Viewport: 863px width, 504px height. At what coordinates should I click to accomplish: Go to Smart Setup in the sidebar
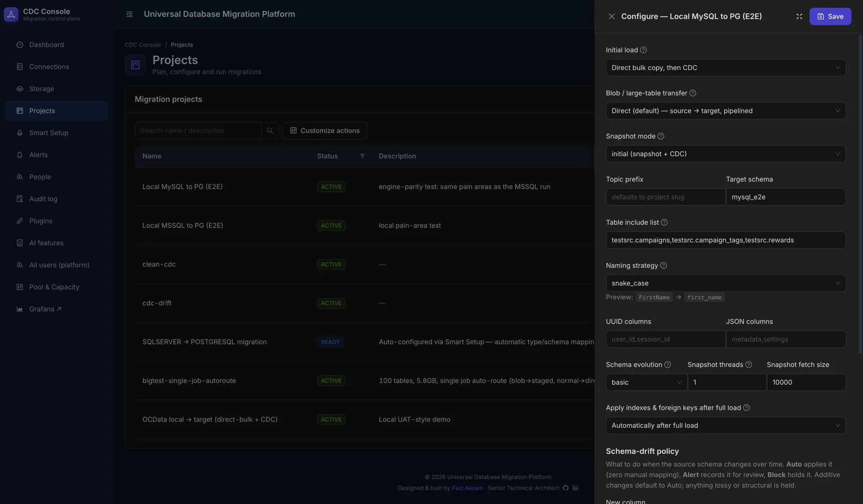point(57,133)
